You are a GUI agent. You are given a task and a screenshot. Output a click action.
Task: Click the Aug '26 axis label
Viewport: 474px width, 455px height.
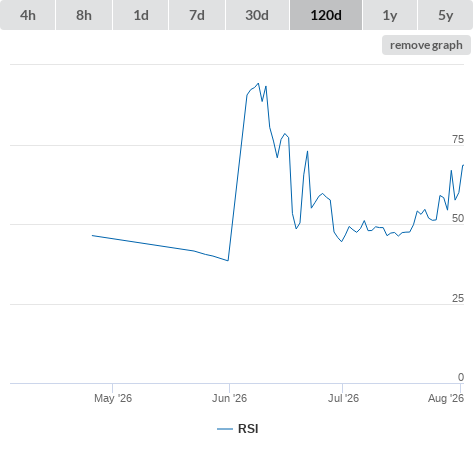pyautogui.click(x=446, y=398)
